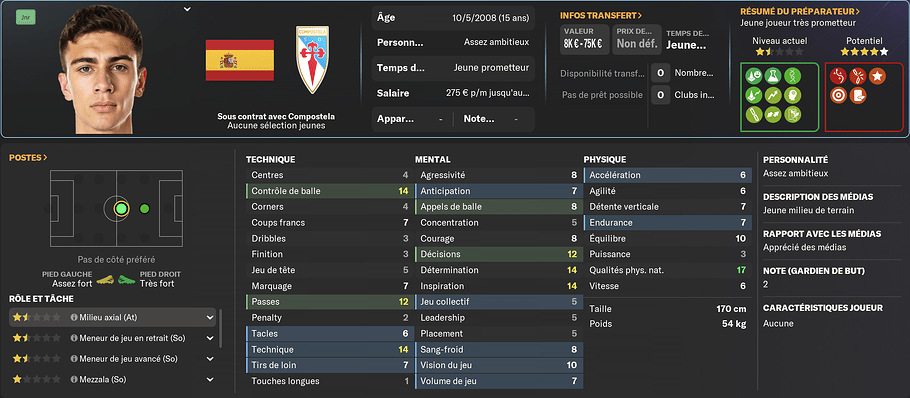Click the green Jnr badge
The image size is (910, 398).
(26, 18)
